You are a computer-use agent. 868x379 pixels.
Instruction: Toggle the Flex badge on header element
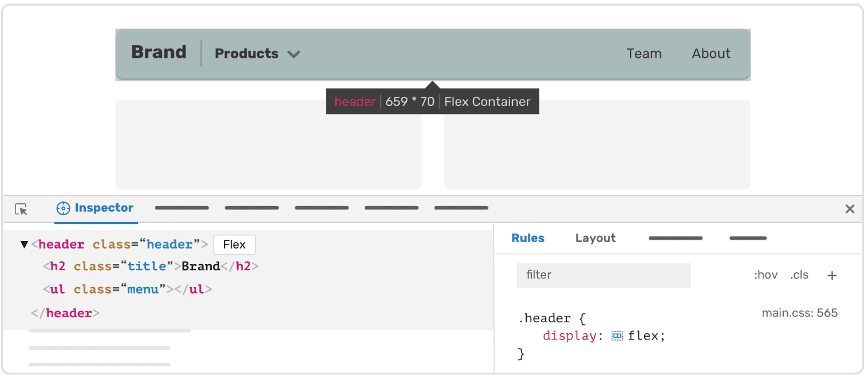[x=234, y=245]
